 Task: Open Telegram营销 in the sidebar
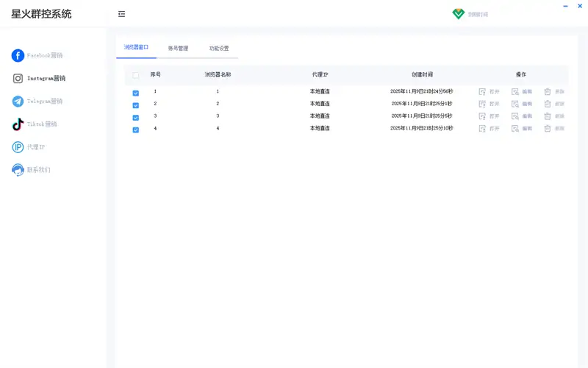(37, 102)
